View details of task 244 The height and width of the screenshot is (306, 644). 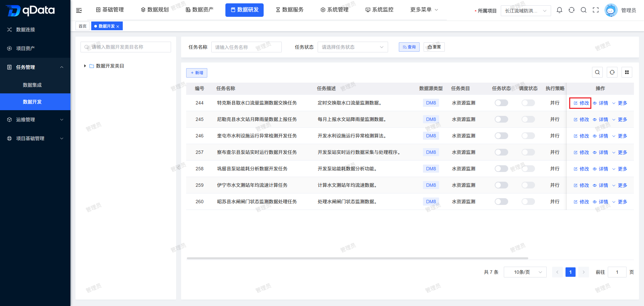click(600, 103)
